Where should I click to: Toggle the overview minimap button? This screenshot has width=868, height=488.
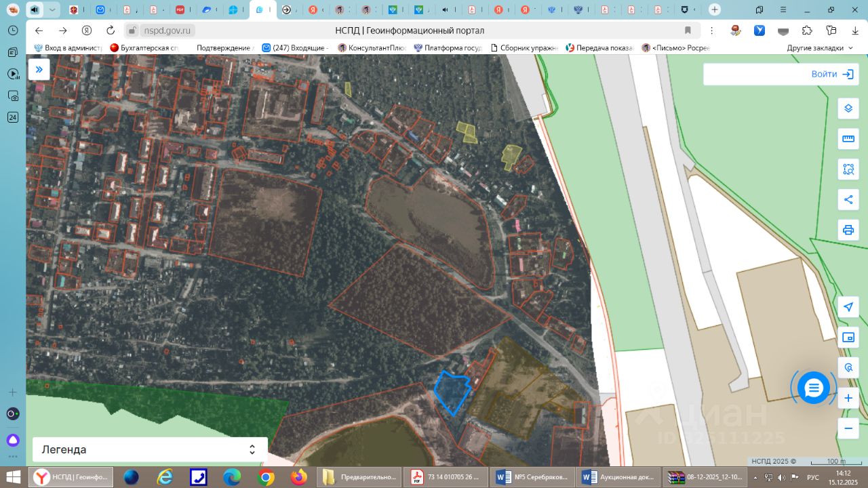pos(848,337)
